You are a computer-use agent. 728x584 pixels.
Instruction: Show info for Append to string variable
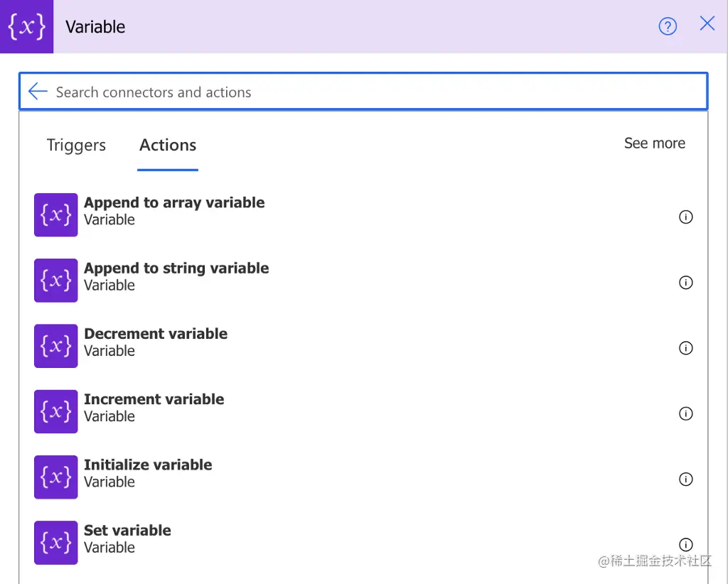[685, 283]
